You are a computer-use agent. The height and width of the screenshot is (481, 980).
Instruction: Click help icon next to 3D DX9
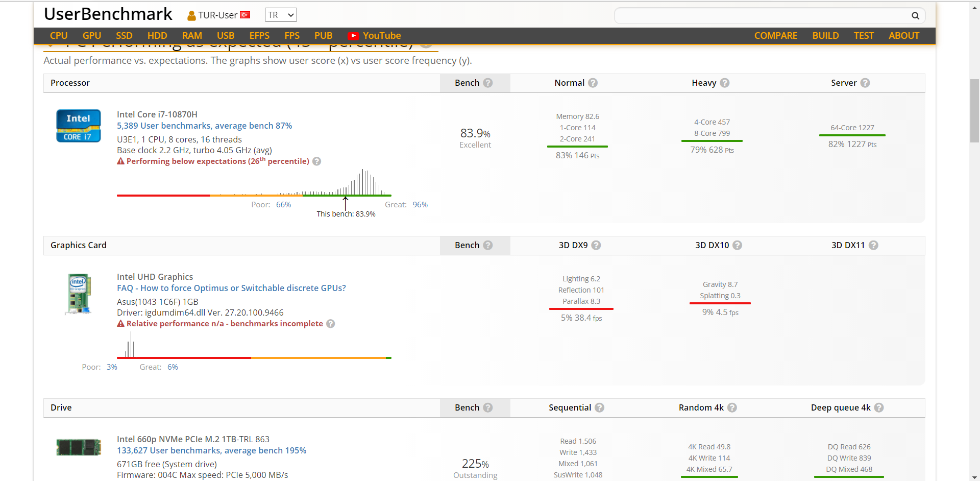[x=596, y=245]
